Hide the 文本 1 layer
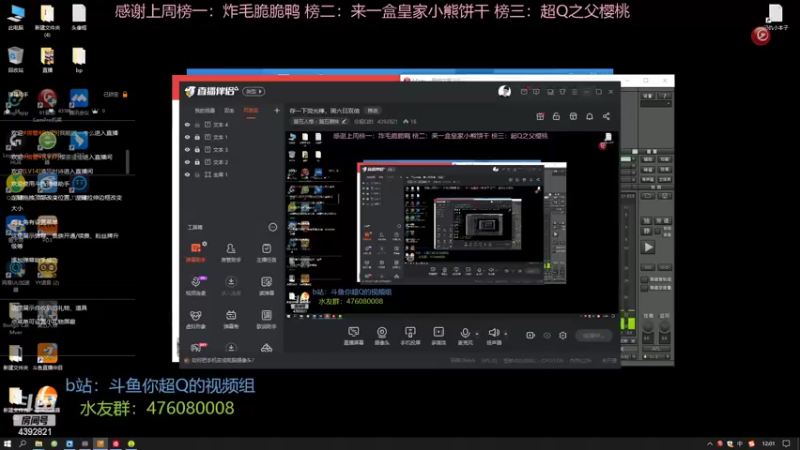 (187, 137)
